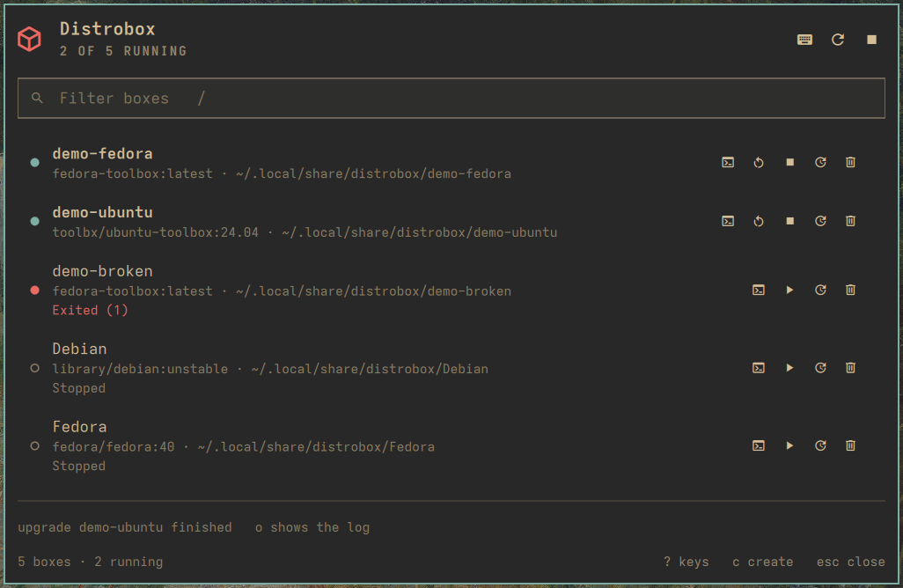Delete the demo-ubuntu box
The height and width of the screenshot is (588, 903).
850,221
